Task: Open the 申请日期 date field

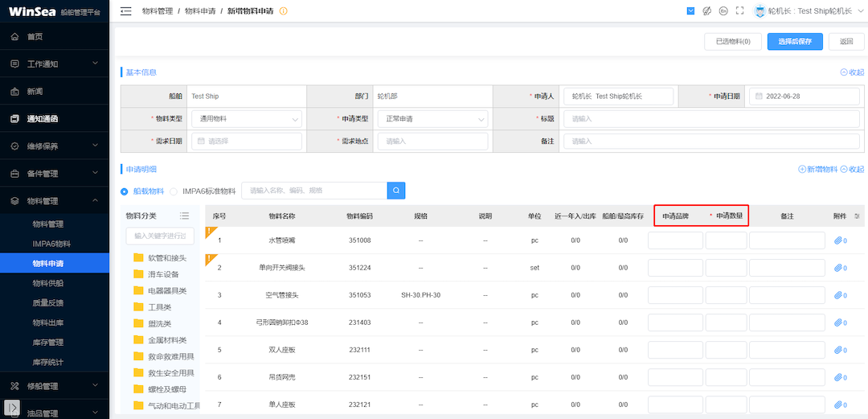Action: click(x=805, y=96)
